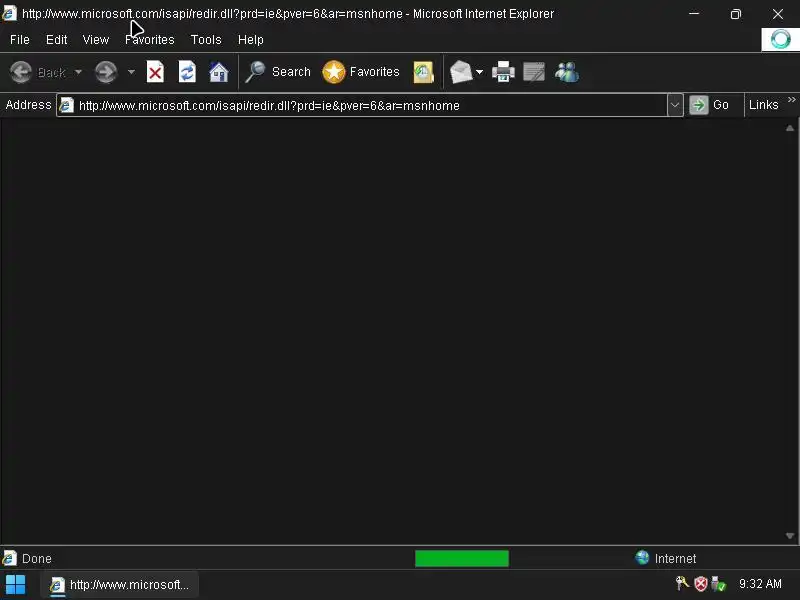Screen dimensions: 800x600
Task: Open the Help menu
Action: coord(251,40)
